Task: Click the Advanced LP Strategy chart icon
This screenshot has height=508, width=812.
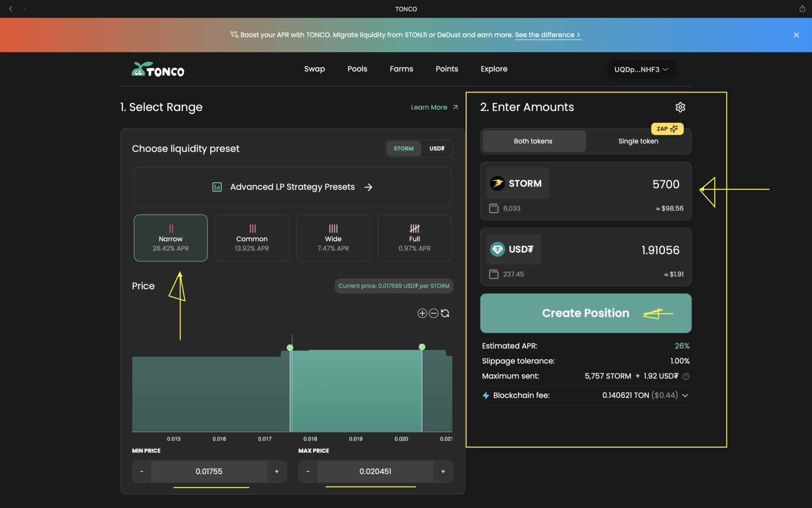Action: click(x=217, y=187)
